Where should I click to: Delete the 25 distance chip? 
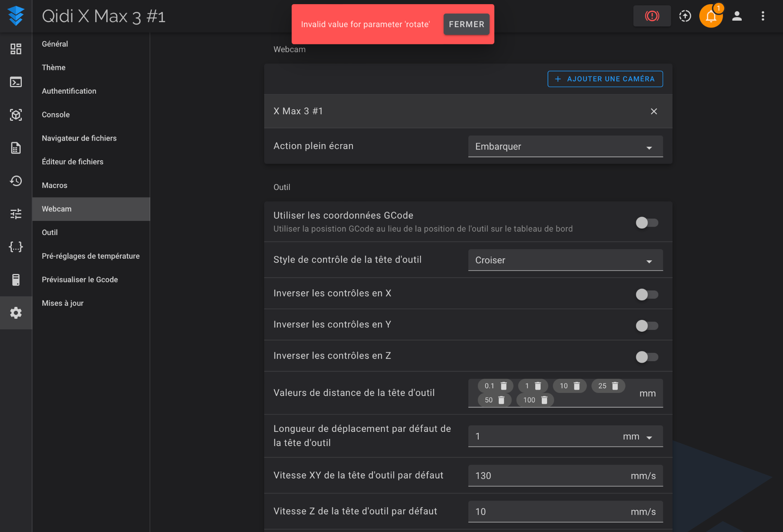pyautogui.click(x=615, y=386)
